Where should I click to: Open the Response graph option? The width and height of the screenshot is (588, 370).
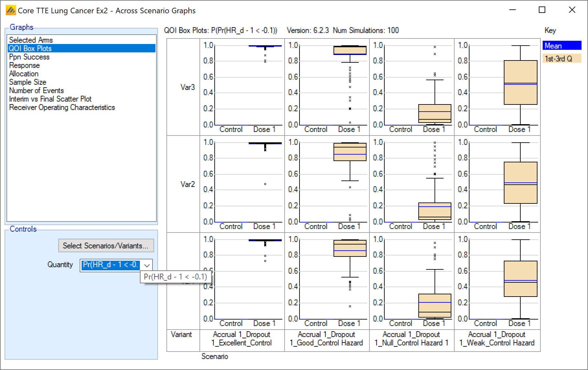24,65
